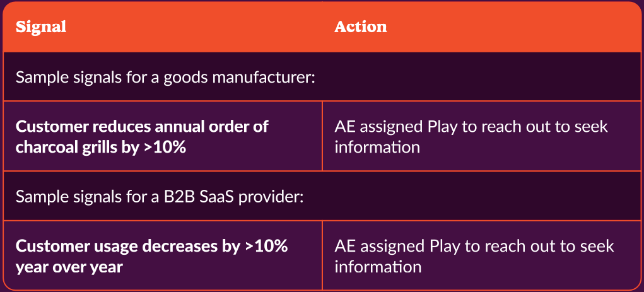Click the "Action" column header
The width and height of the screenshot is (644, 292).
point(360,27)
